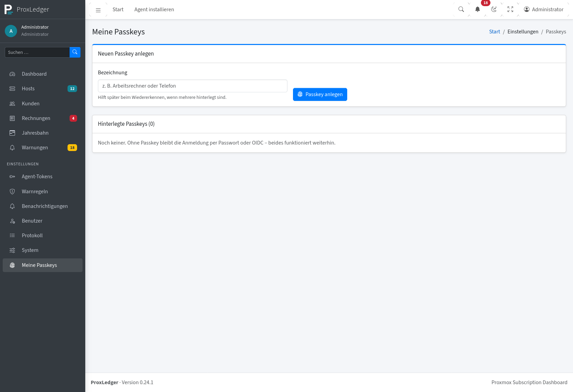Click the ProxLedger logo
This screenshot has width=573, height=392.
tap(27, 10)
